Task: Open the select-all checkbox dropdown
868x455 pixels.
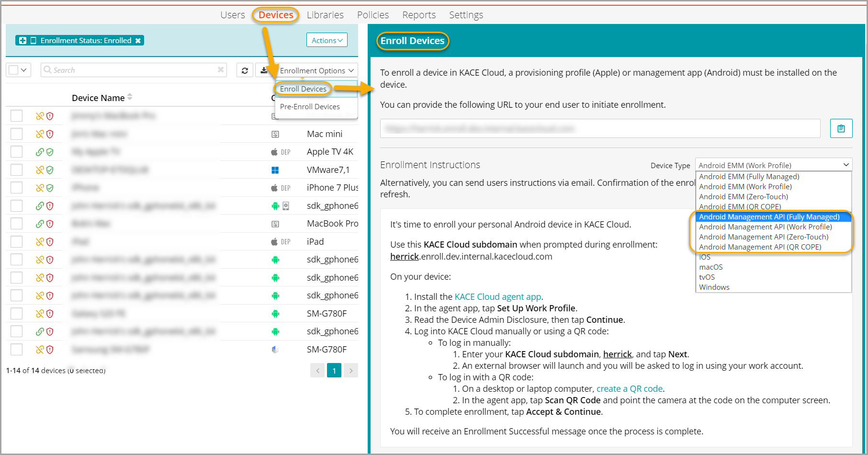Action: pyautogui.click(x=19, y=70)
